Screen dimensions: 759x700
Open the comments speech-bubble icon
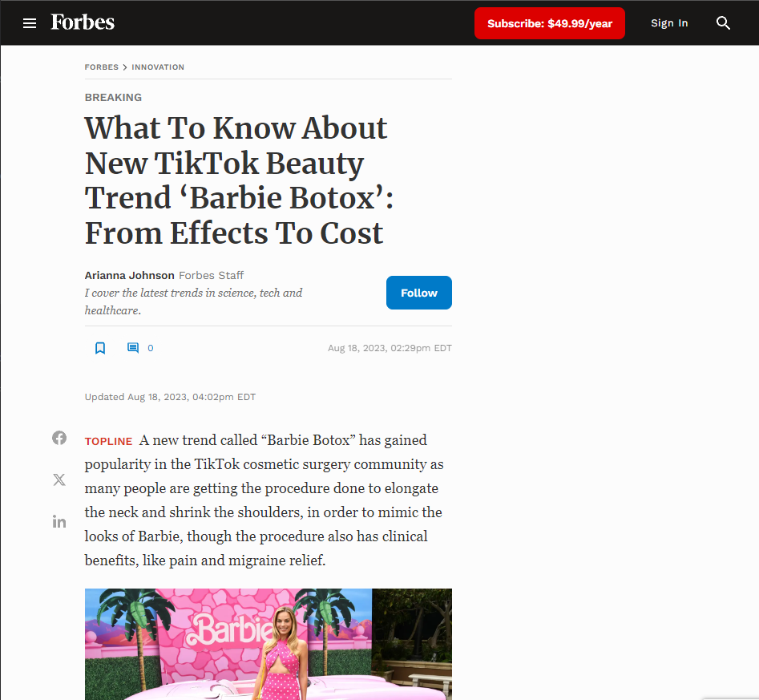point(132,348)
